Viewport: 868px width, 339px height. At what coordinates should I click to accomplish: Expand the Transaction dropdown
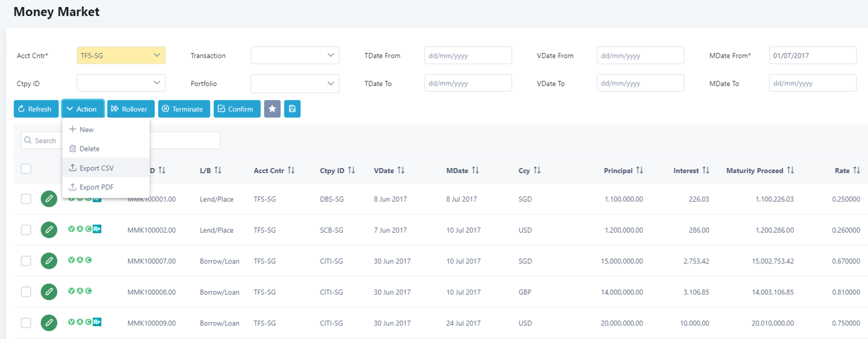click(x=294, y=55)
